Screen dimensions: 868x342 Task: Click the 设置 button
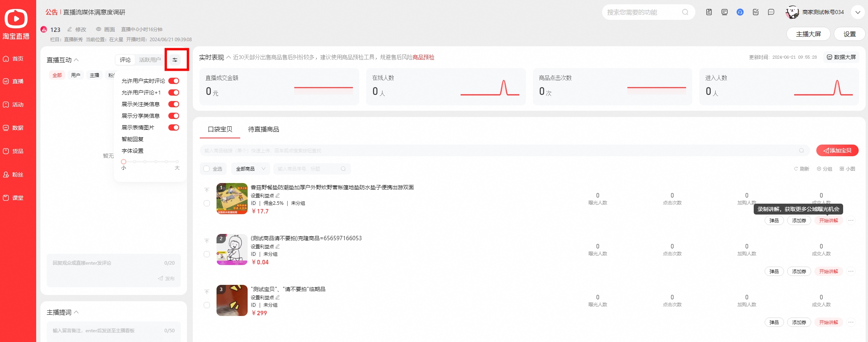point(849,34)
